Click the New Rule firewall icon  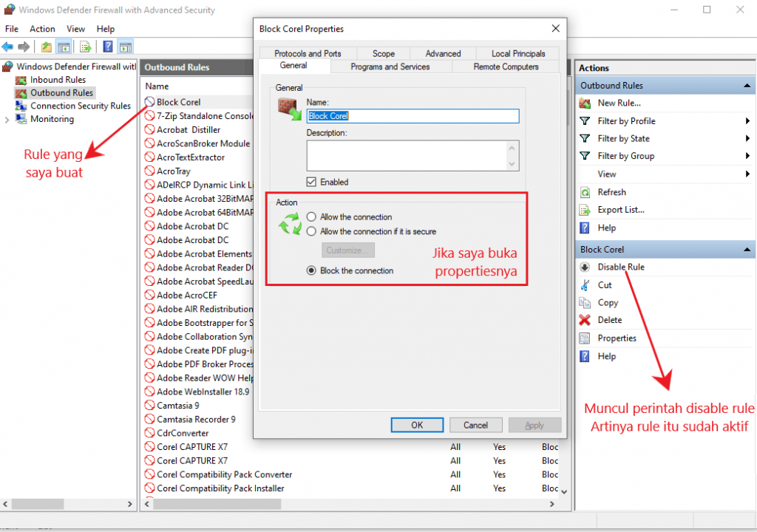pyautogui.click(x=585, y=103)
